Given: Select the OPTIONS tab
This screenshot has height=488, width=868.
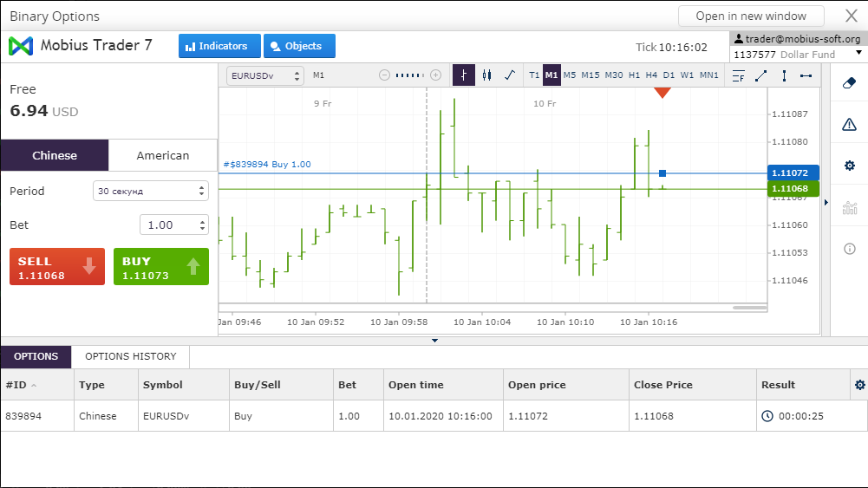Looking at the screenshot, I should pos(36,357).
